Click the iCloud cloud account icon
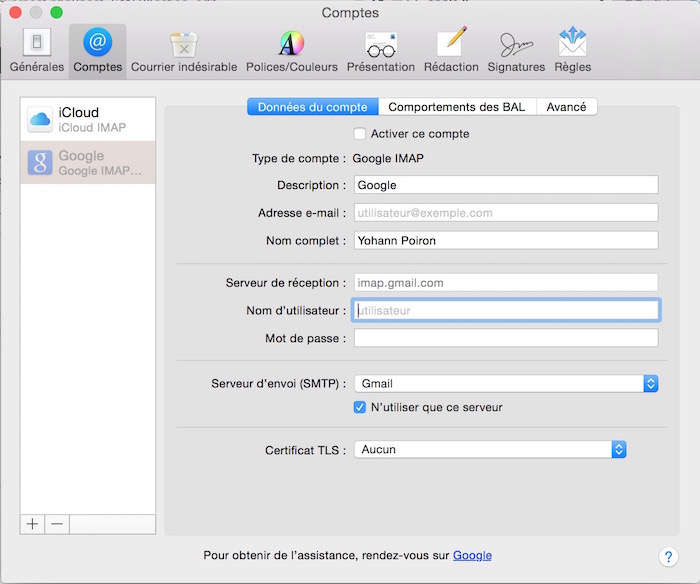 [x=40, y=119]
